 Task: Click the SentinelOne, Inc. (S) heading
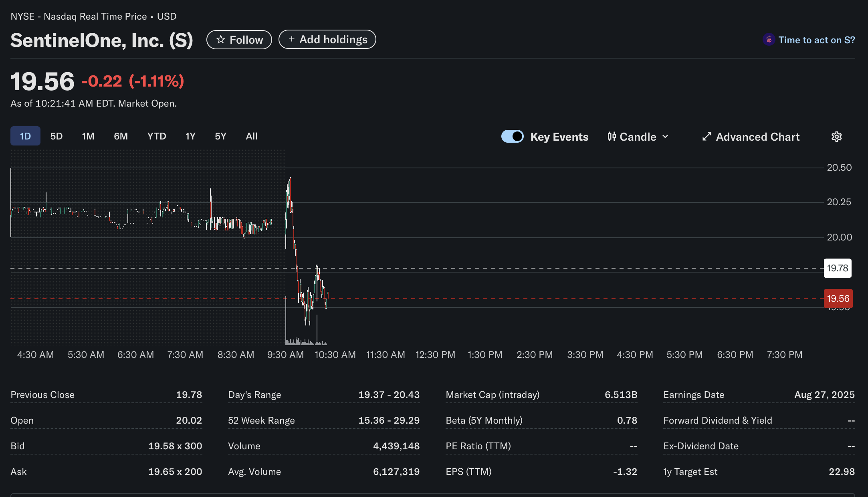102,40
